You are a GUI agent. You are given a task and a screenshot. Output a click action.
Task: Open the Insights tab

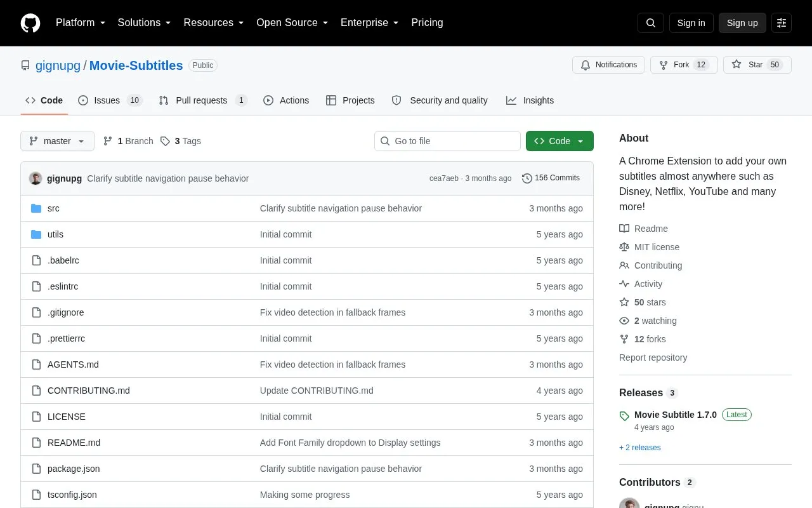pyautogui.click(x=530, y=100)
